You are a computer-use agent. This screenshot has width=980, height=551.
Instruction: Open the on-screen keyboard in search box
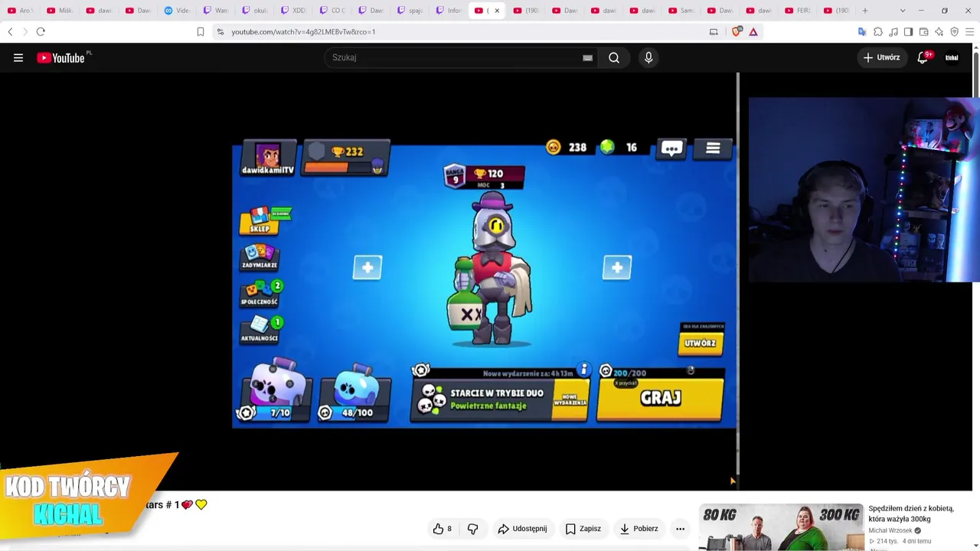pos(587,57)
